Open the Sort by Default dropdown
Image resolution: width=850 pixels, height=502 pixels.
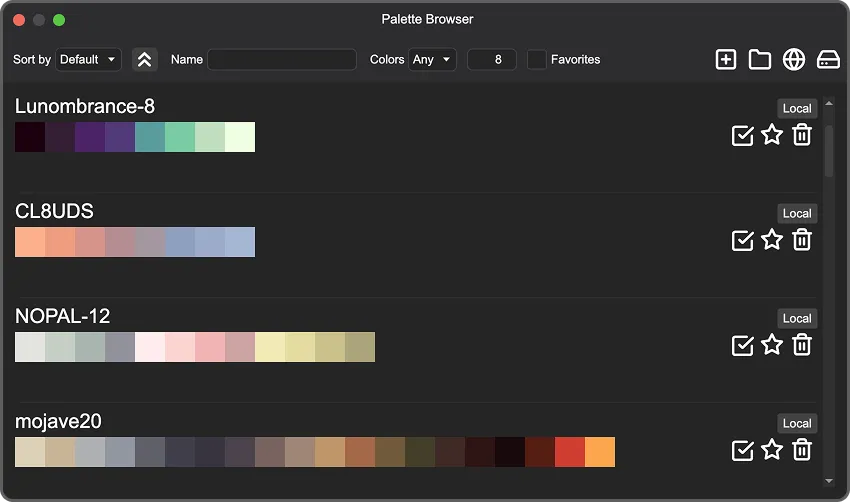tap(88, 60)
